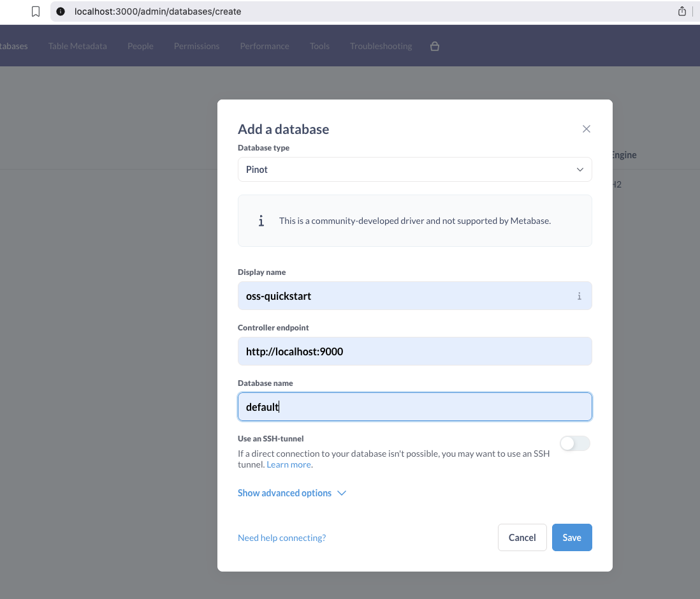This screenshot has width=700, height=599.
Task: Switch to the Permissions tab
Action: click(196, 46)
